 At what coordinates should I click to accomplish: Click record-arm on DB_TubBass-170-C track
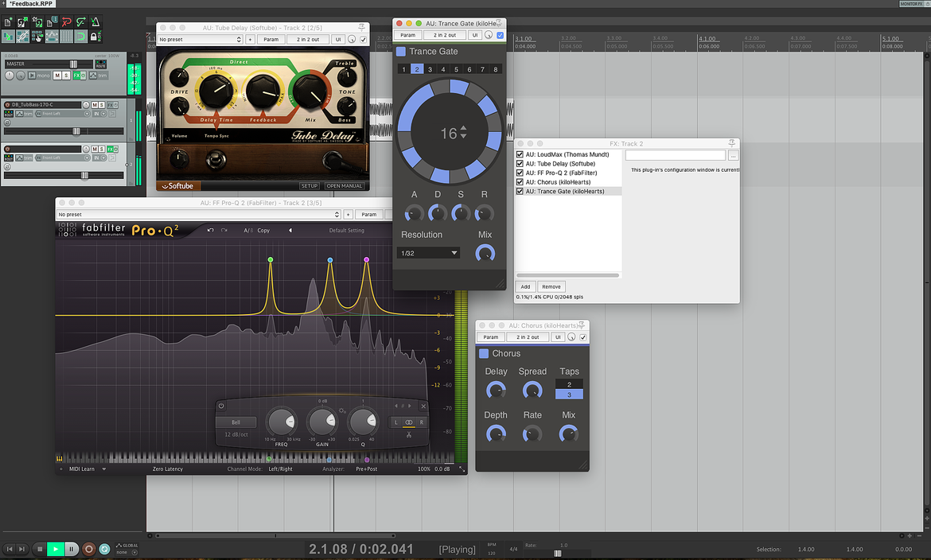8,104
